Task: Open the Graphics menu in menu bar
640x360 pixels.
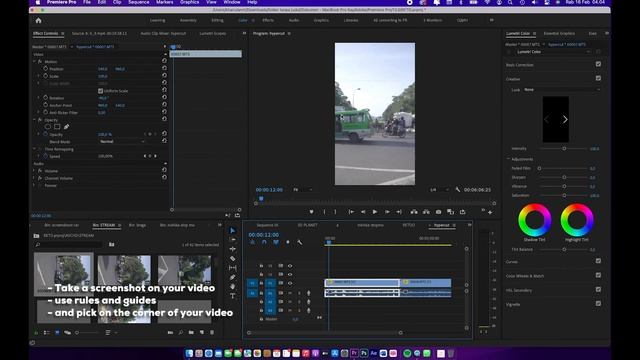Action: tap(189, 2)
